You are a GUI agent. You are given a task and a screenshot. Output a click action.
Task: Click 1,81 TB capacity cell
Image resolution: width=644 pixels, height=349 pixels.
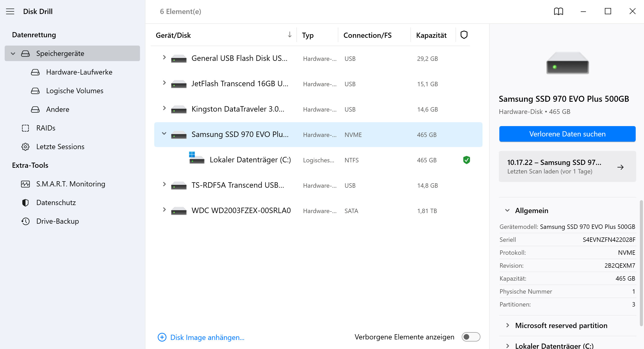[x=427, y=211]
